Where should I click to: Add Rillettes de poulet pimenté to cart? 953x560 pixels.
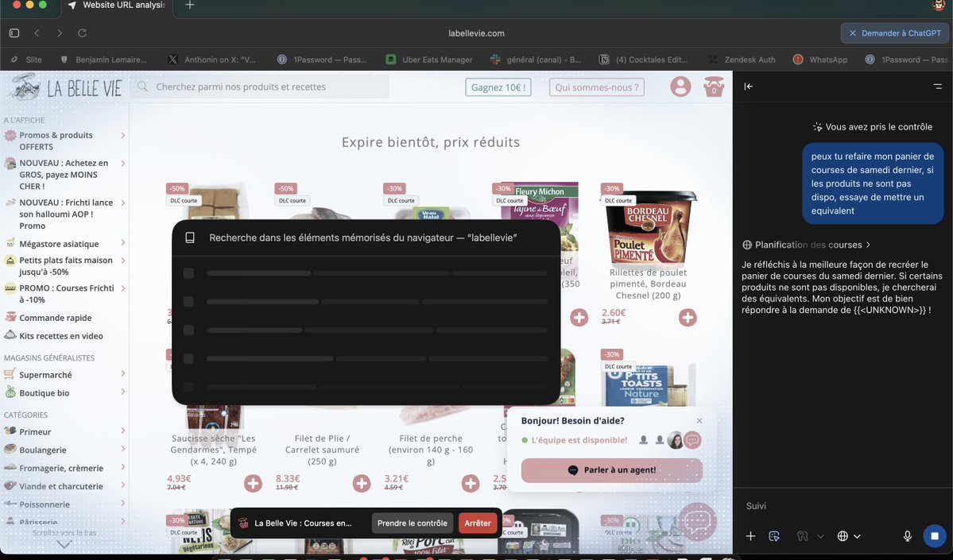point(688,317)
